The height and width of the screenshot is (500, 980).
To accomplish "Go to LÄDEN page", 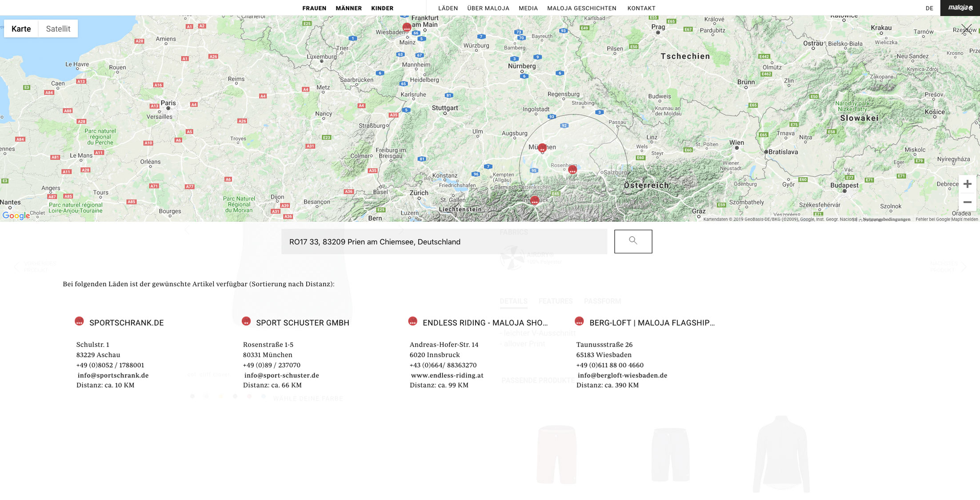I will point(448,8).
